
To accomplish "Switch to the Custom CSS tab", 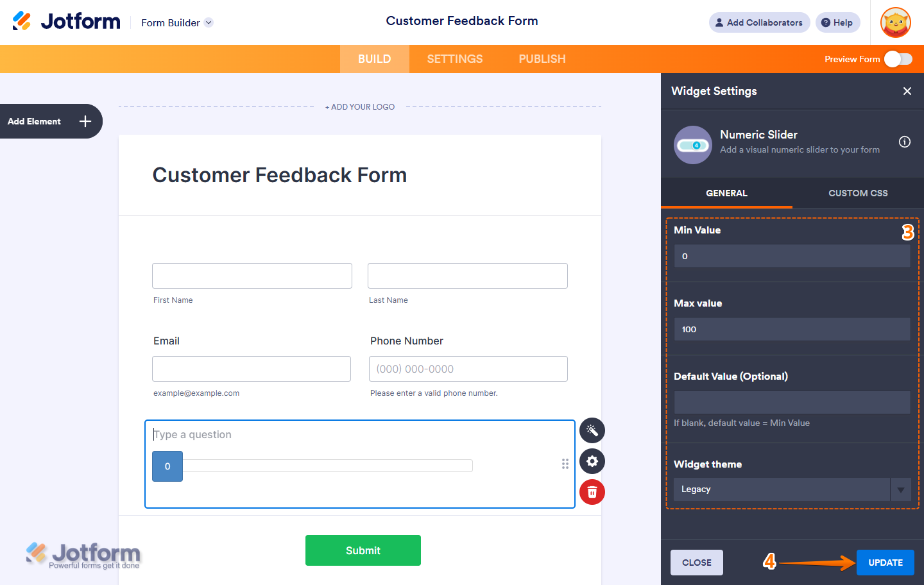I will click(858, 193).
